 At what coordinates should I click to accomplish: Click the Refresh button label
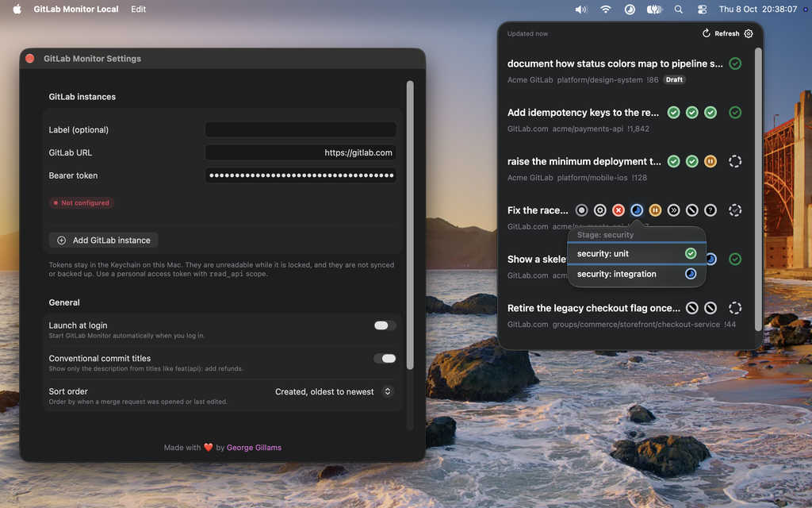tap(727, 33)
